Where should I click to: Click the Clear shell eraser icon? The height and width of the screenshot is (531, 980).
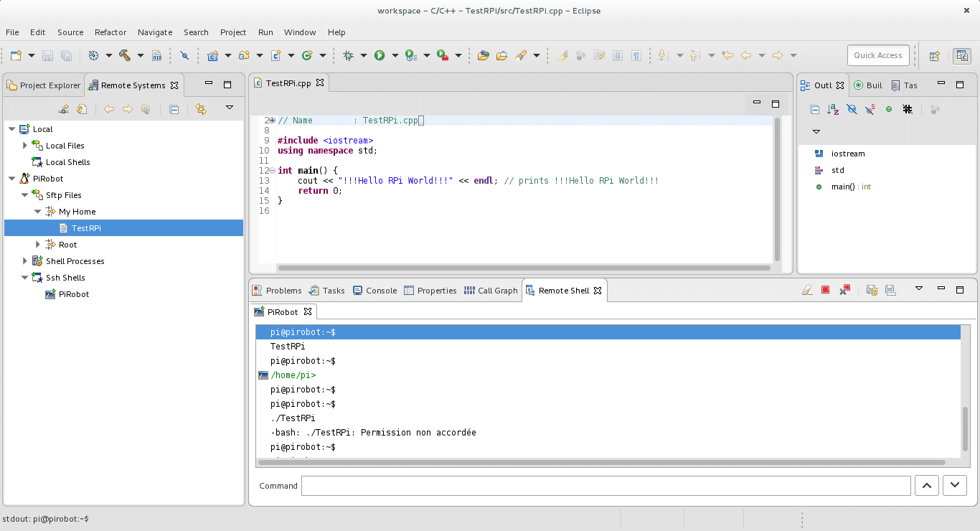[x=807, y=290]
